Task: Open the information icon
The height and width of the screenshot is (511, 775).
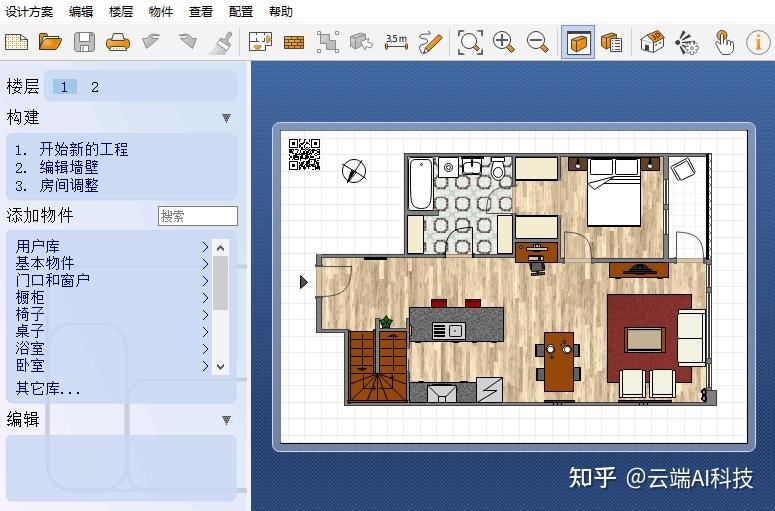Action: click(x=758, y=42)
